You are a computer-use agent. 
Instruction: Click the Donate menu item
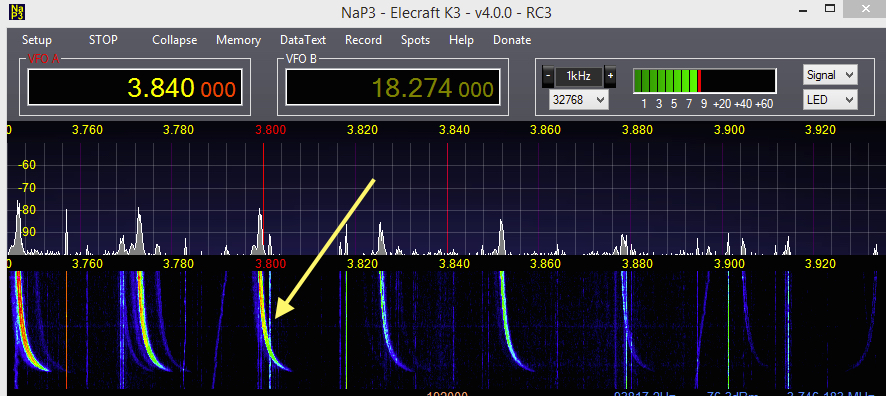pyautogui.click(x=512, y=40)
